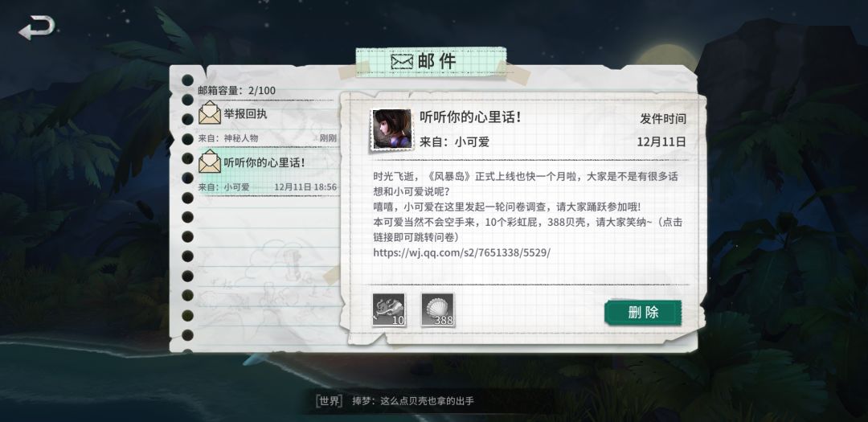Select the 举报回执 mail entry
Image resolution: width=868 pixels, height=422 pixels.
point(268,123)
